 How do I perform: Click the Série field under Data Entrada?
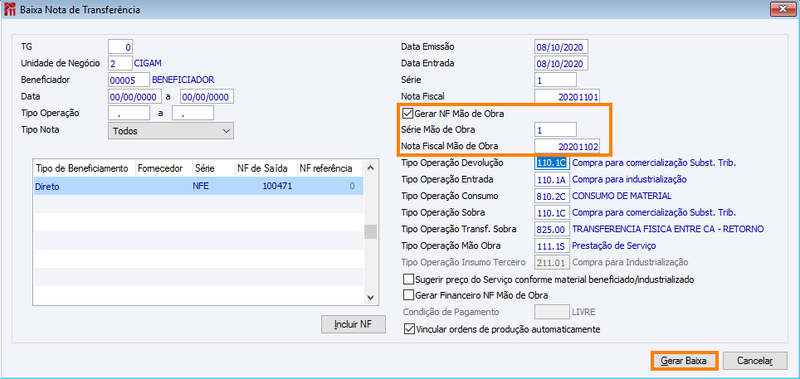pos(556,80)
